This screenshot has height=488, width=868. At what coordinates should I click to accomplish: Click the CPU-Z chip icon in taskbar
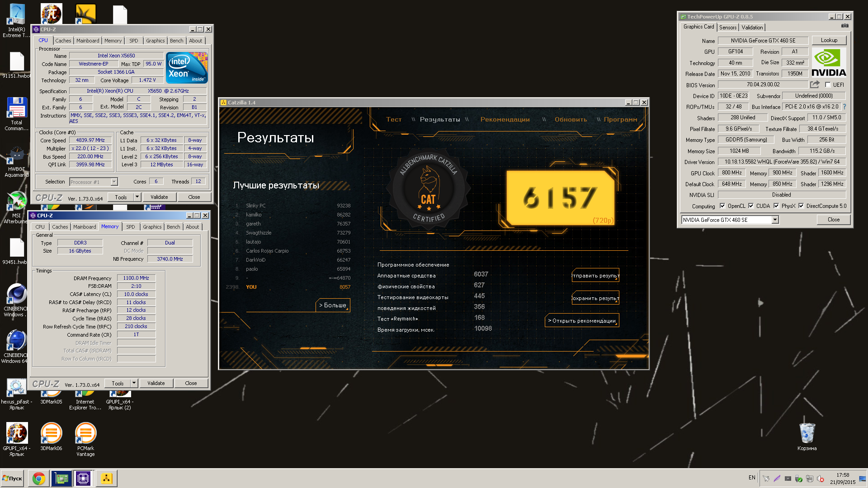pos(83,478)
